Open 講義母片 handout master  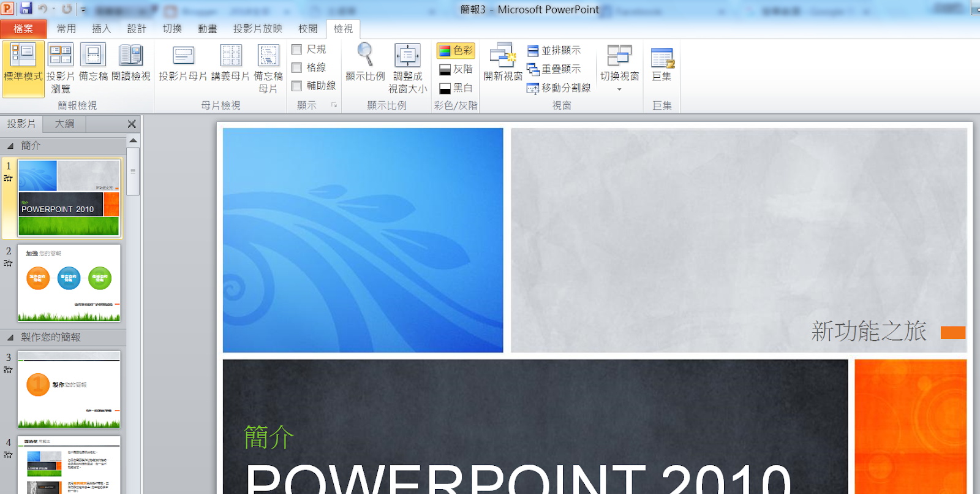(x=230, y=63)
